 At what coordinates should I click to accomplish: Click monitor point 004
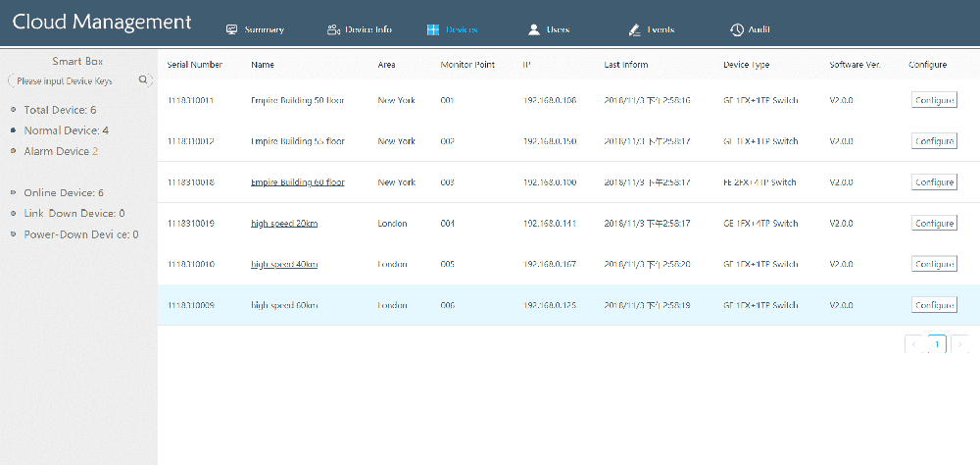point(447,224)
